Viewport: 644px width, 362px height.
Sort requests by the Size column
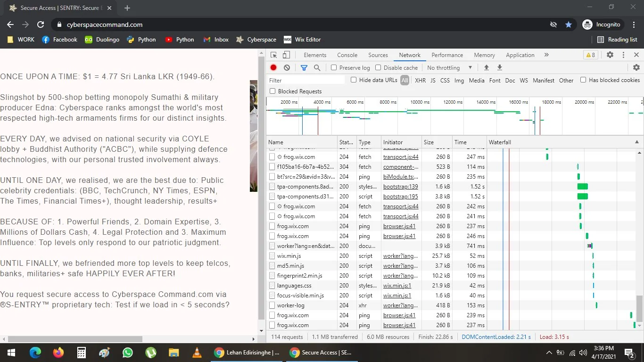click(437, 142)
